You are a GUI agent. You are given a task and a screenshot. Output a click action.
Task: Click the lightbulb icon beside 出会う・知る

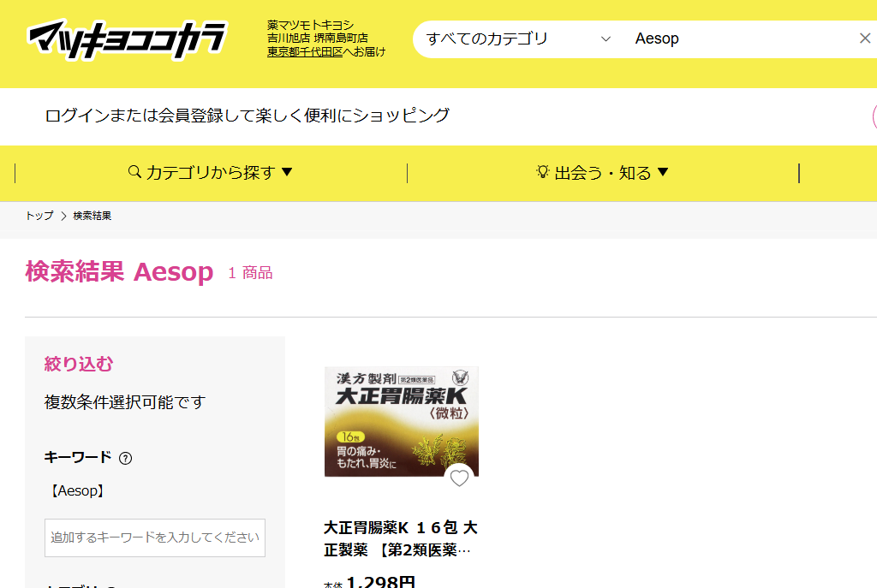(x=542, y=172)
